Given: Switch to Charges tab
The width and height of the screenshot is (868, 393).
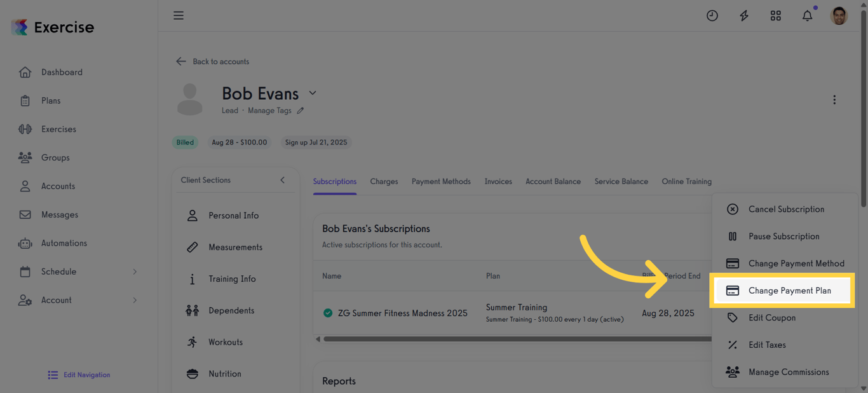Looking at the screenshot, I should coord(384,182).
